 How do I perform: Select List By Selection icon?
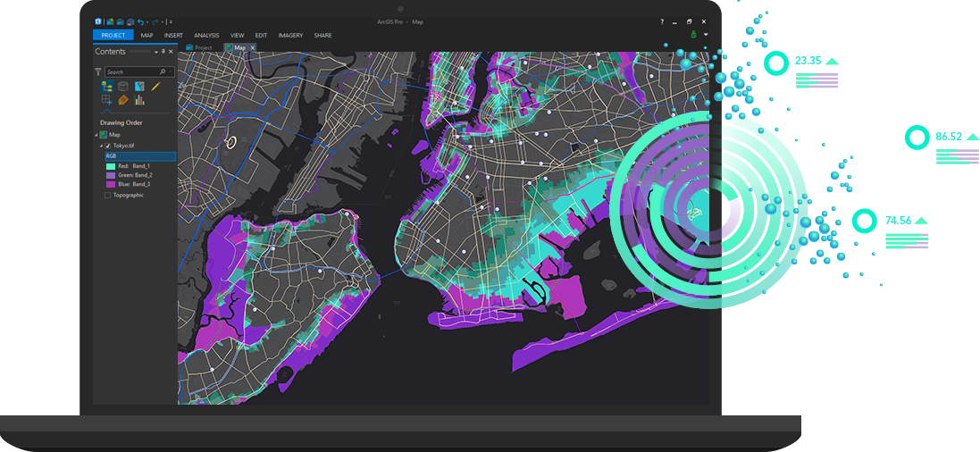139,87
